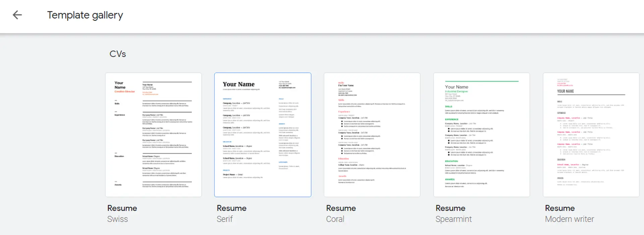Click the Resume title above Serif
This screenshot has height=235, width=644.
coord(231,208)
